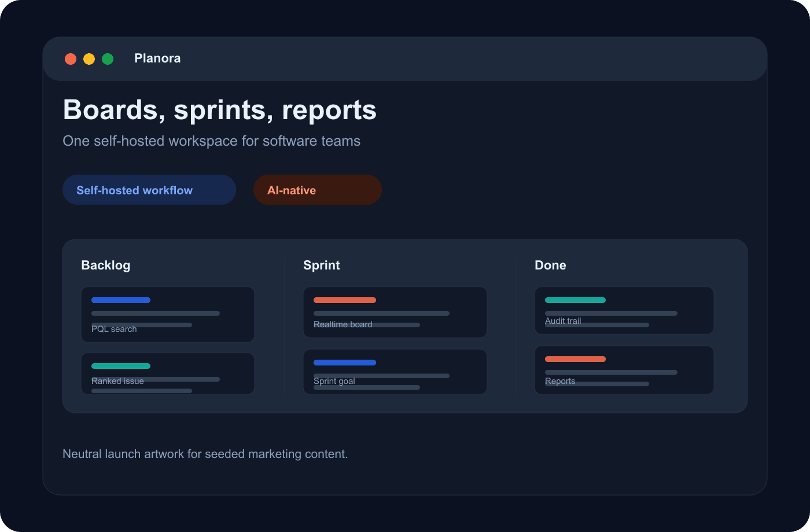Screen dimensions: 810x532
Task: Open the Reports card
Action: click(x=624, y=370)
